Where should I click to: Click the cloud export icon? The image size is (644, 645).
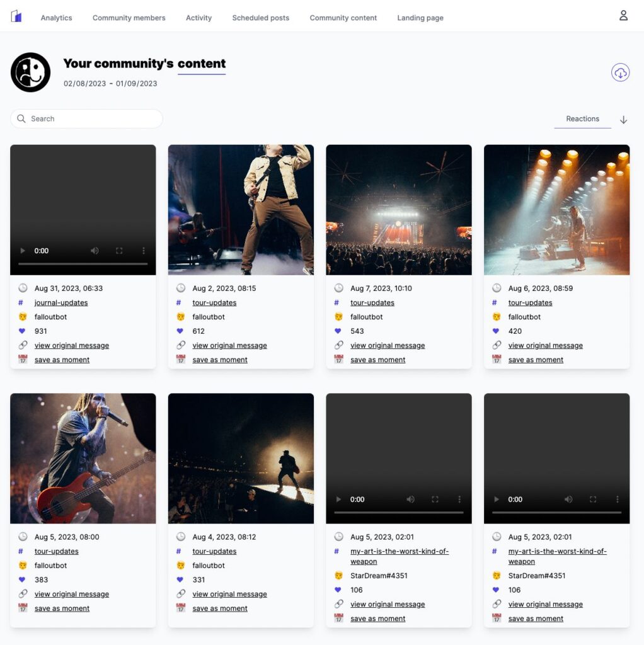pos(620,72)
